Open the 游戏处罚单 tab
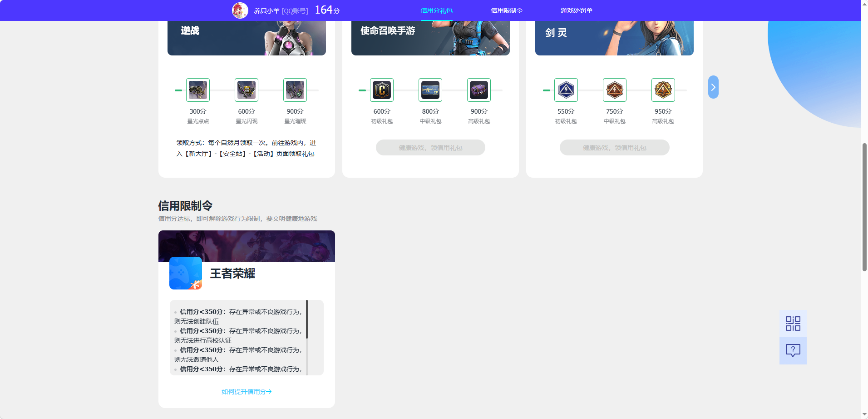 [x=576, y=10]
